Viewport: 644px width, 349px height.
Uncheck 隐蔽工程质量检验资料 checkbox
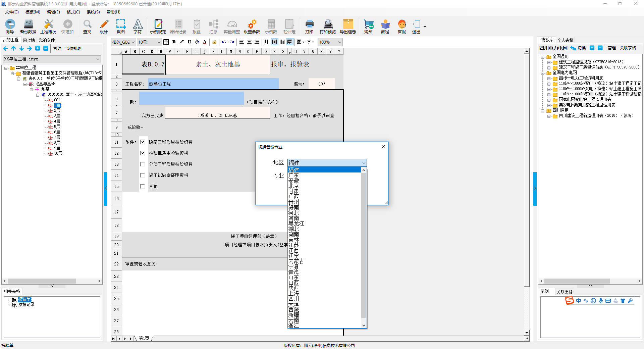tap(143, 142)
